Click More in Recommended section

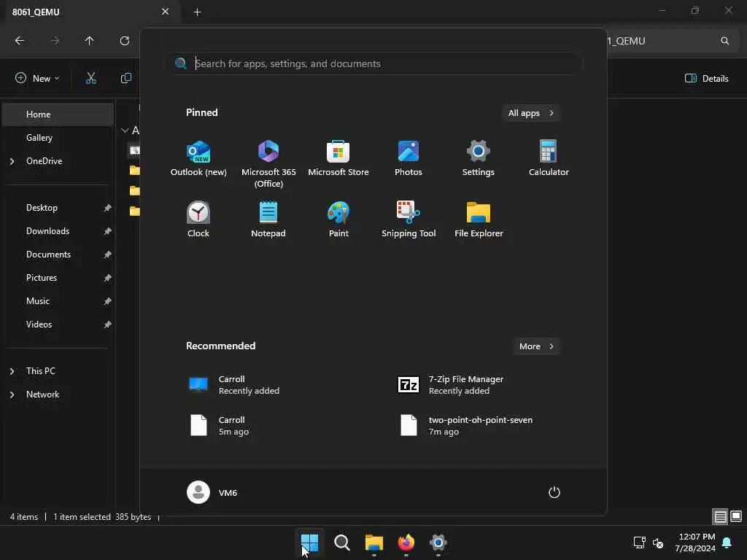pos(536,346)
